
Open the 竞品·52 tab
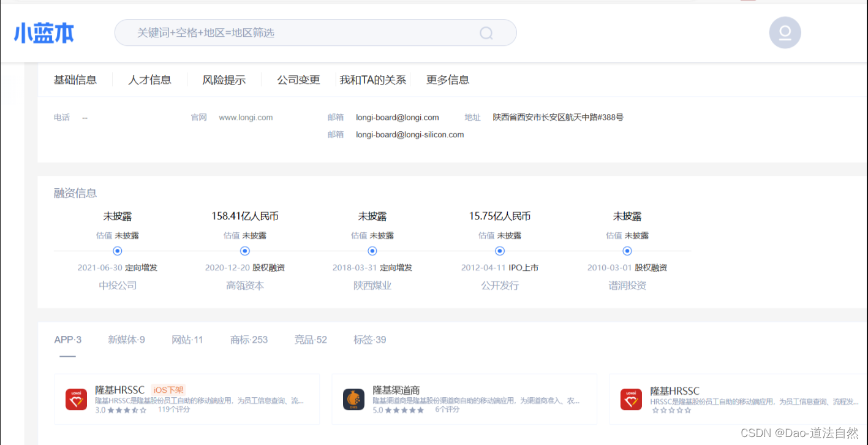click(311, 340)
